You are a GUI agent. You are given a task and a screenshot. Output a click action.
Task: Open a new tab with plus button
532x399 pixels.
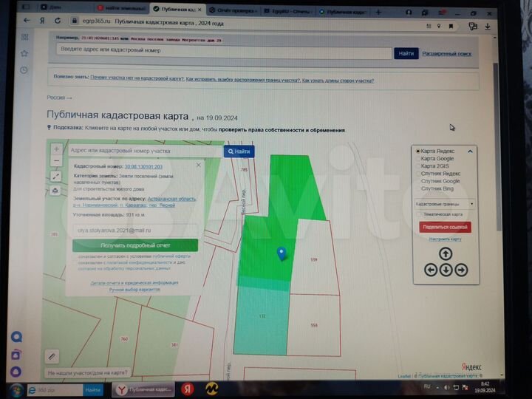(378, 13)
